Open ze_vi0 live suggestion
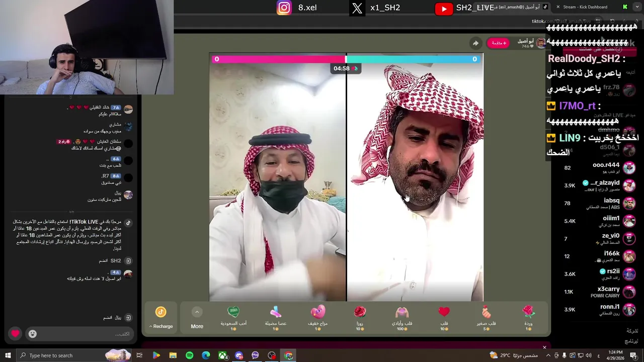644x362 pixels. [599, 238]
